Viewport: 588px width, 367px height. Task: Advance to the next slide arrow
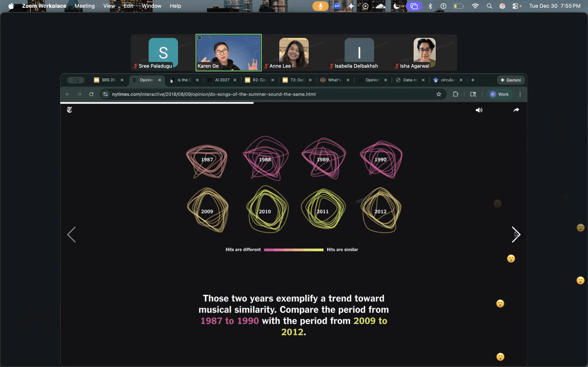pos(516,234)
